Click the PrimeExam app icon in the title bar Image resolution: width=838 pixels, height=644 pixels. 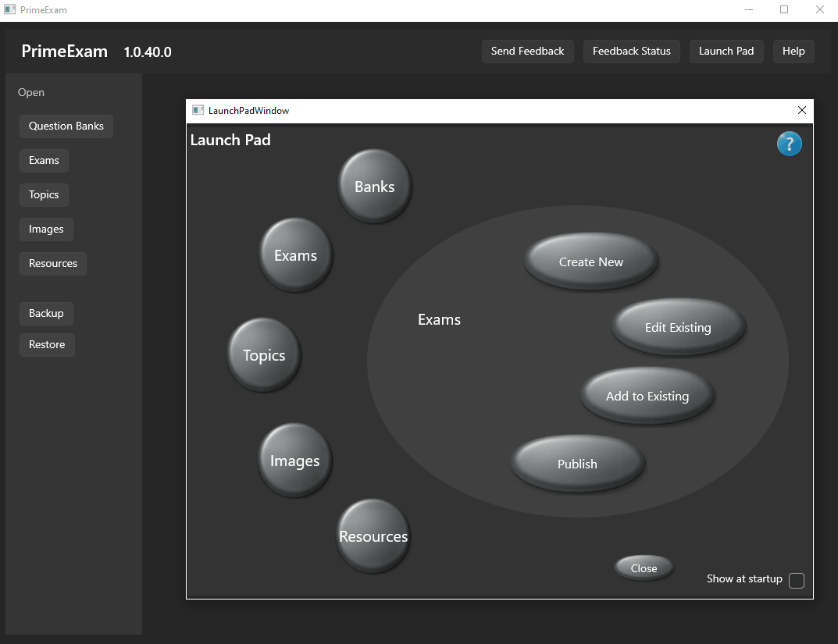[x=9, y=9]
